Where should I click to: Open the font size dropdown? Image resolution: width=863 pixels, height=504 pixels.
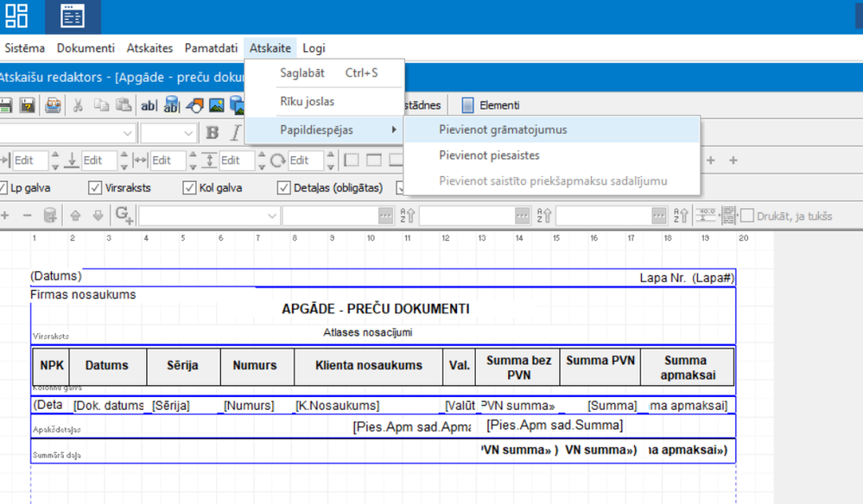(189, 133)
